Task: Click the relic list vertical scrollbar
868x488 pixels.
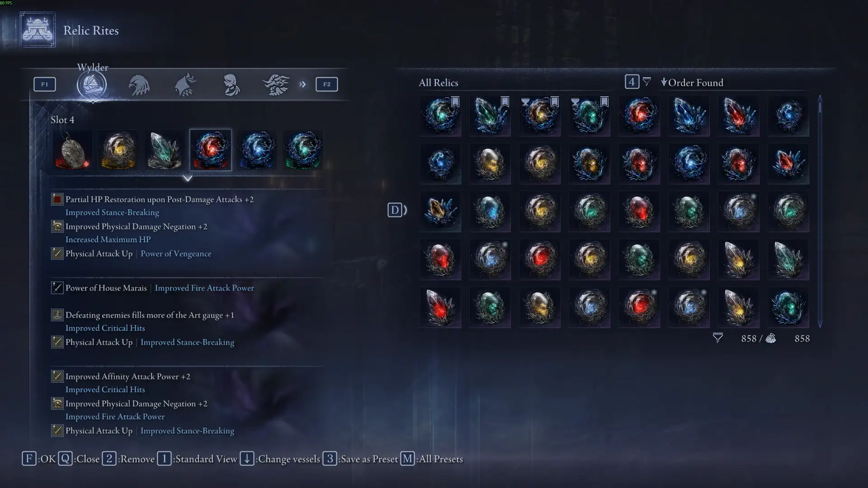Action: 820,211
